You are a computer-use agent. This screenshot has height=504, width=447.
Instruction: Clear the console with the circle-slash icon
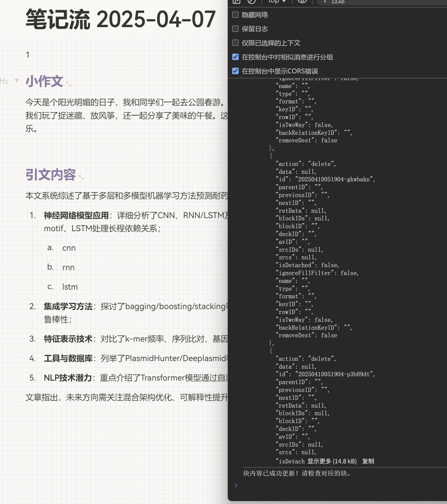pos(251,1)
